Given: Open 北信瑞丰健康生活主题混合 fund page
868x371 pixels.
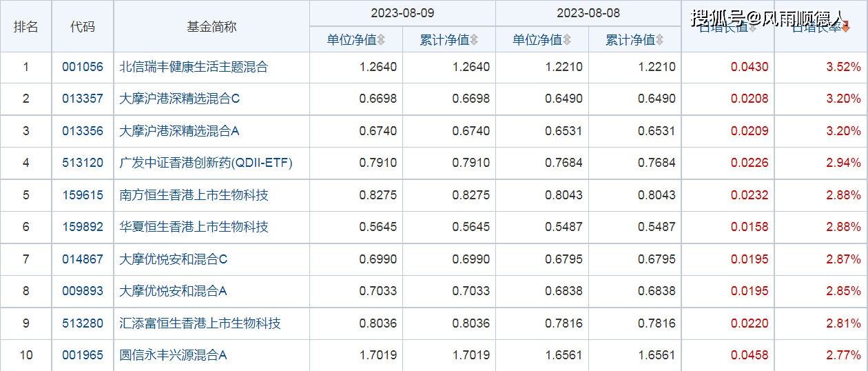Looking at the screenshot, I should [194, 67].
